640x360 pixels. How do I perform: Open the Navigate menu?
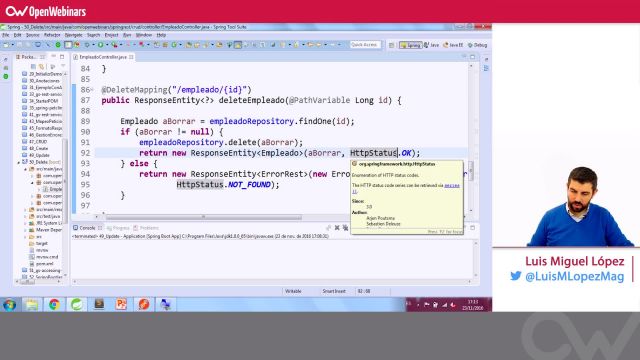(73, 35)
